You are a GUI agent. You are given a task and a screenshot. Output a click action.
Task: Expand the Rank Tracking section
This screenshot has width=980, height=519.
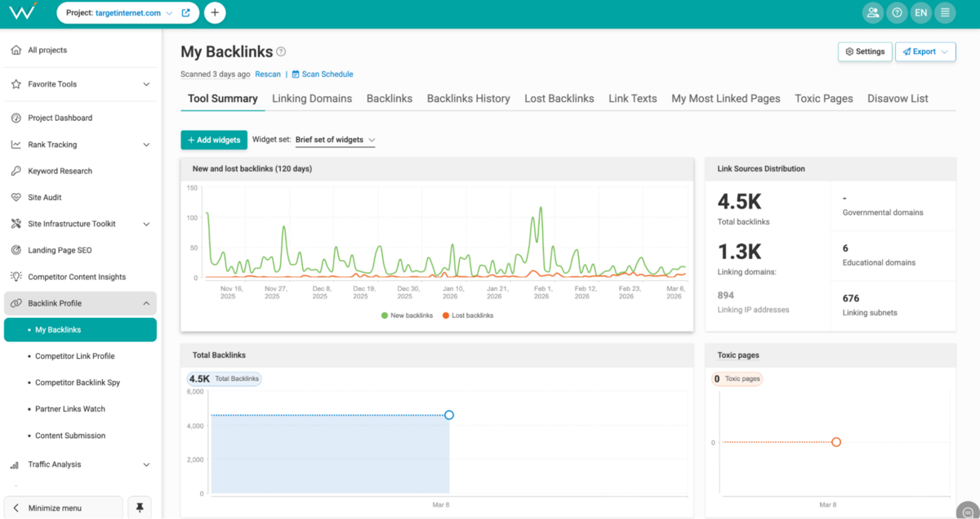(x=146, y=145)
